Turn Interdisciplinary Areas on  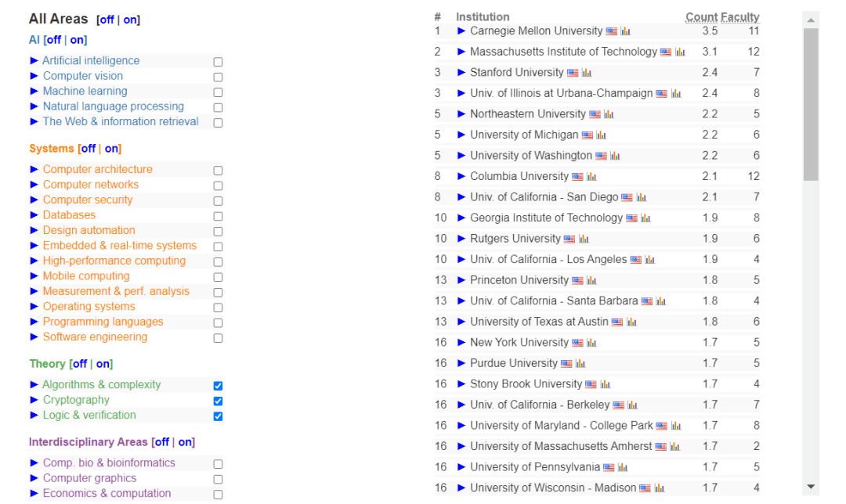click(x=186, y=442)
